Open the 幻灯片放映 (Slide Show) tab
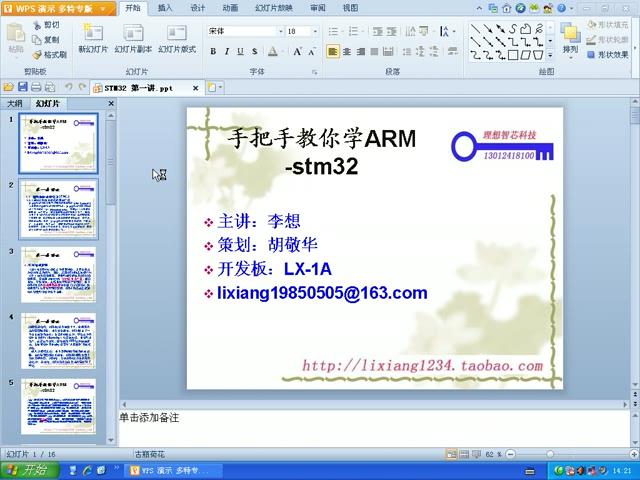The width and height of the screenshot is (640, 480). (x=274, y=8)
